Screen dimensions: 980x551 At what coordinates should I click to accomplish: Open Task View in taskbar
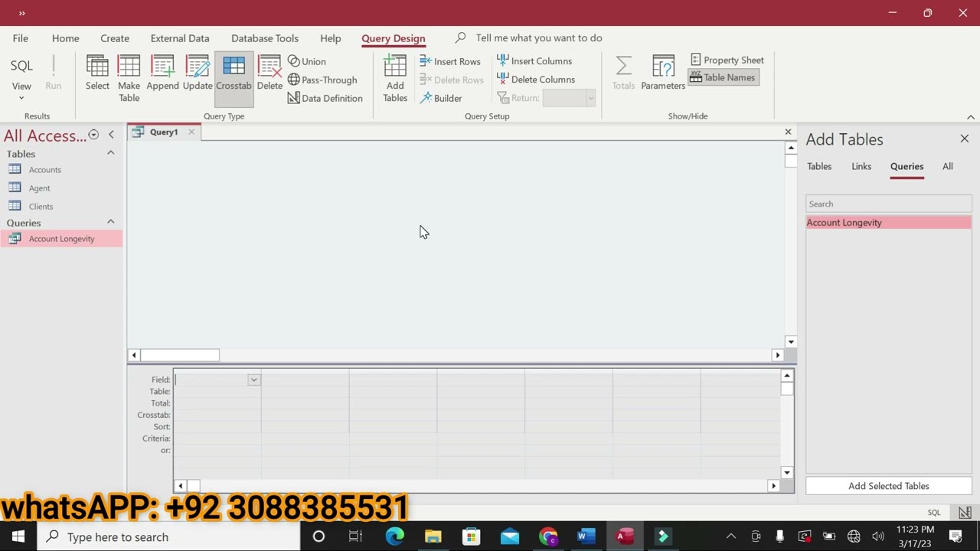click(355, 536)
